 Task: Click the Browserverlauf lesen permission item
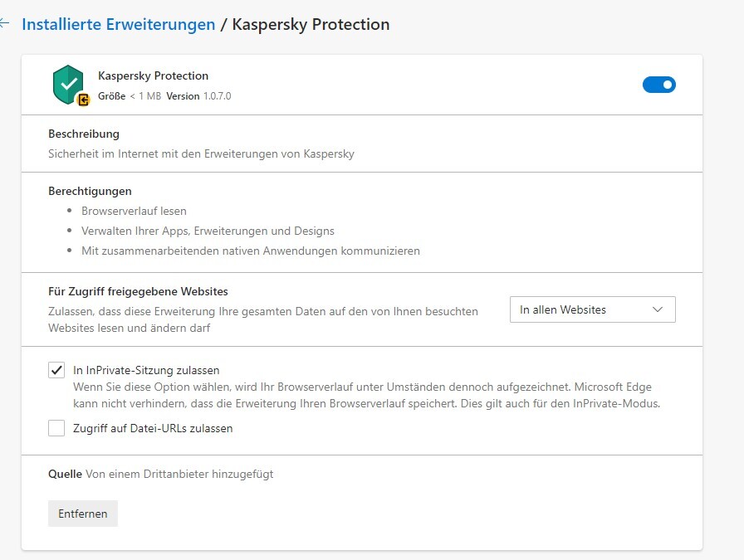pos(134,212)
